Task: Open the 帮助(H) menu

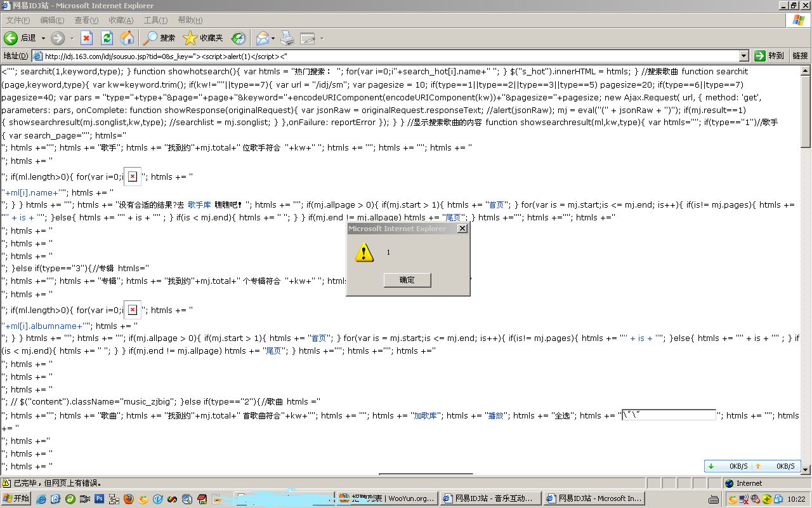Action: point(190,20)
